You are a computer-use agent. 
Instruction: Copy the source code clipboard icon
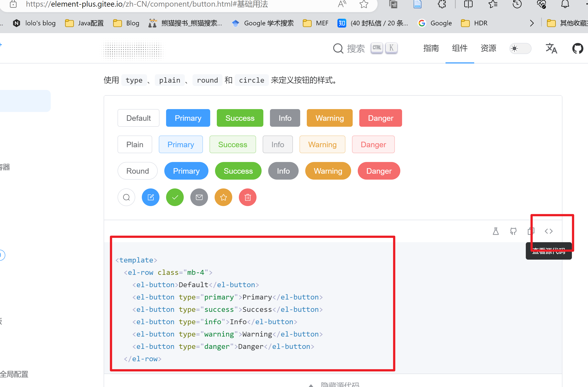pyautogui.click(x=531, y=231)
